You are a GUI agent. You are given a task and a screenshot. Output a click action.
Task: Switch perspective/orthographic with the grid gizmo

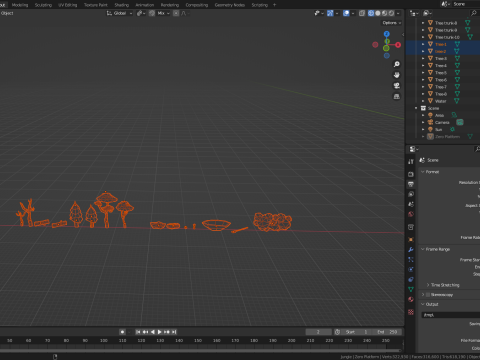click(x=397, y=96)
